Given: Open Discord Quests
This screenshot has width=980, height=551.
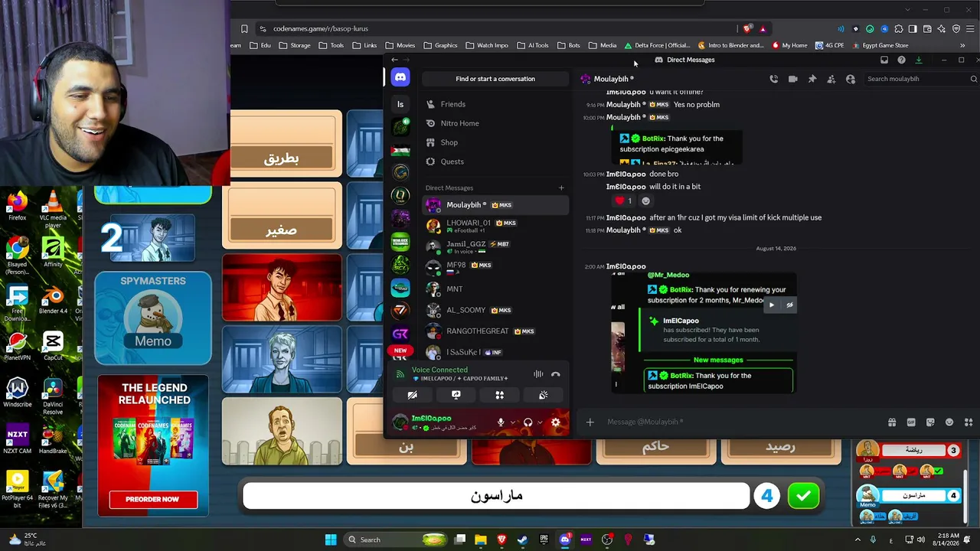Looking at the screenshot, I should pyautogui.click(x=495, y=161).
